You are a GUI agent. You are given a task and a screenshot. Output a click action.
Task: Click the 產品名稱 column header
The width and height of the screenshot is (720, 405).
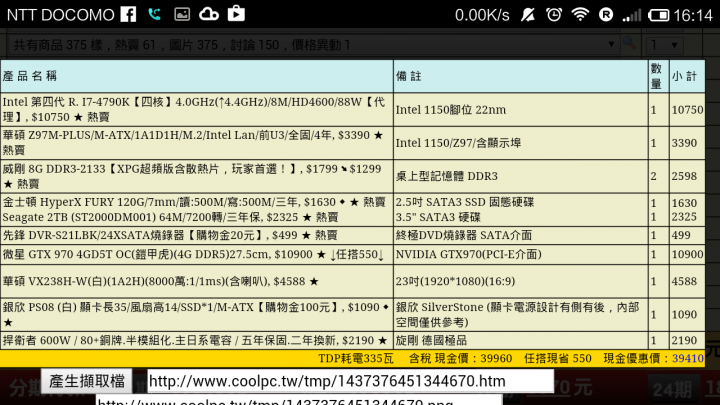click(197, 76)
